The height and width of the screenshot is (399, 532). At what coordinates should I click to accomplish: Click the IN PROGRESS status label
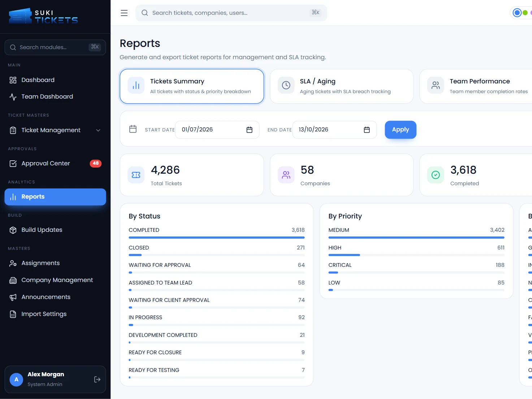(146, 317)
